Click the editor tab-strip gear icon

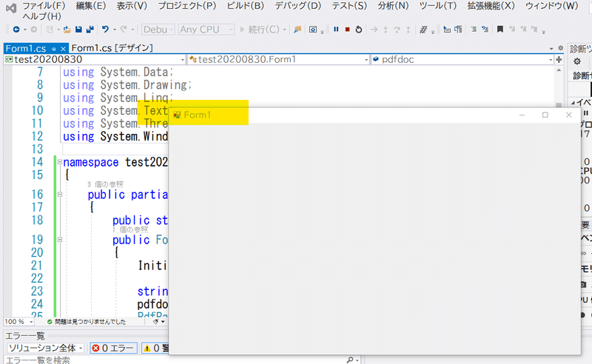tap(560, 48)
